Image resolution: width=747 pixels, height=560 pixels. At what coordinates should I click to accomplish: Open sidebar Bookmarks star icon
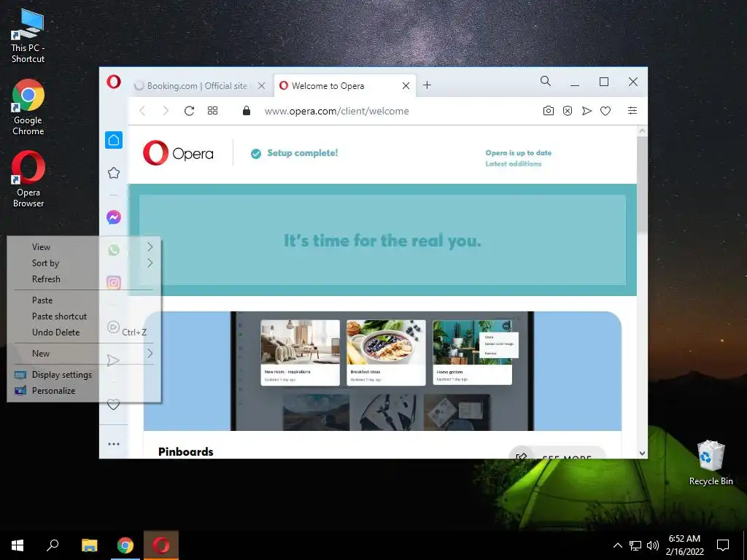click(x=113, y=173)
